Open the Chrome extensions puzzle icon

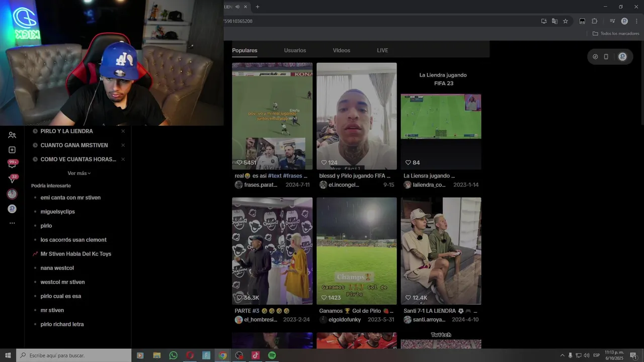pos(594,21)
